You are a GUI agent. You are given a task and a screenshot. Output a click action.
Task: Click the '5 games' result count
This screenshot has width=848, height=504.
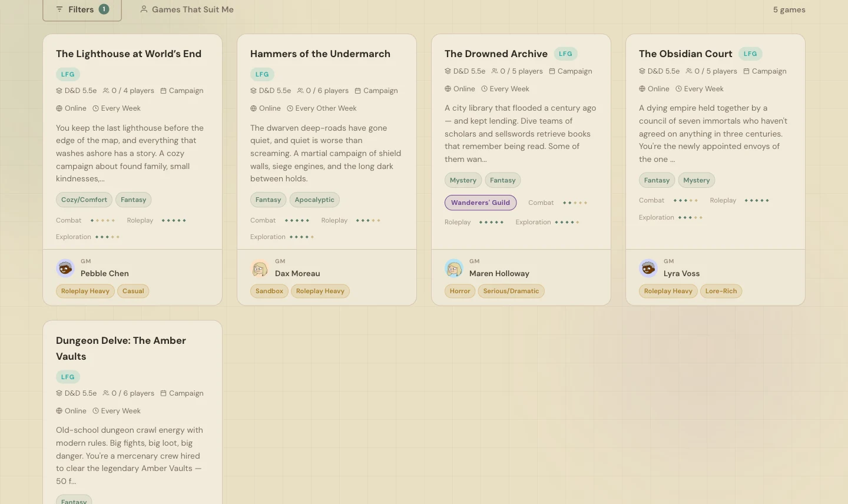(x=789, y=9)
